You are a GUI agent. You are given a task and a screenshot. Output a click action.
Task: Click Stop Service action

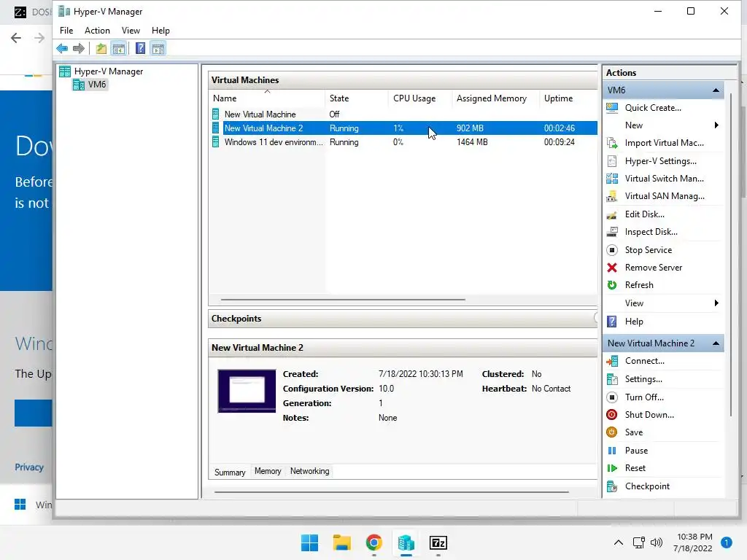(648, 250)
